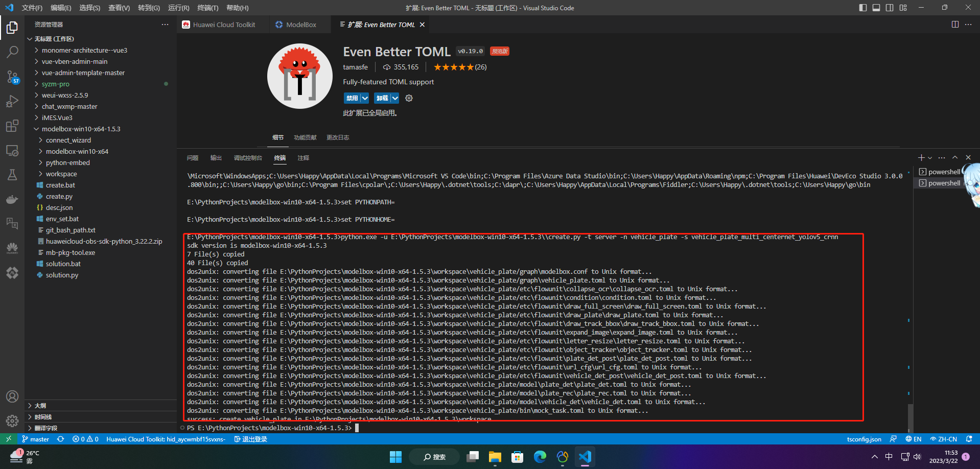Image resolution: width=980 pixels, height=469 pixels.
Task: Switch to the 更改日志 tab
Action: pyautogui.click(x=338, y=137)
